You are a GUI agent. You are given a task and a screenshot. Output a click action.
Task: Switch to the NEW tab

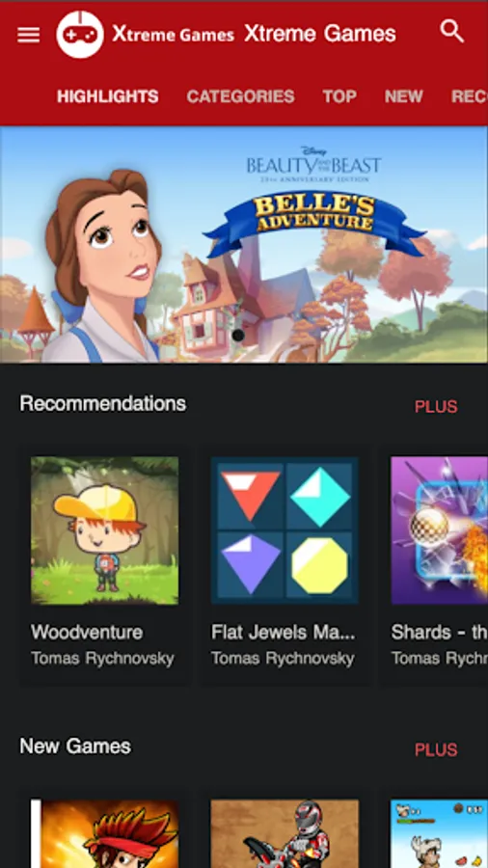tap(404, 96)
